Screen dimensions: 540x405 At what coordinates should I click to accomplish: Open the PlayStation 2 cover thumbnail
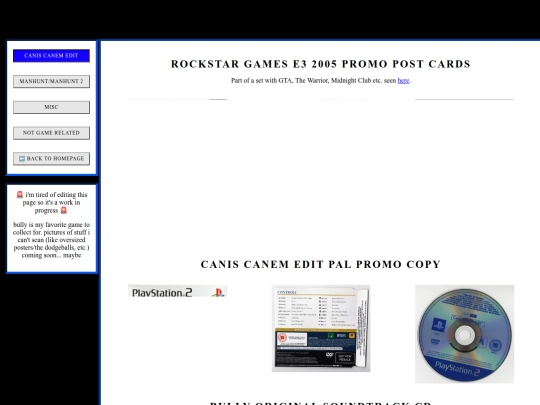click(177, 291)
